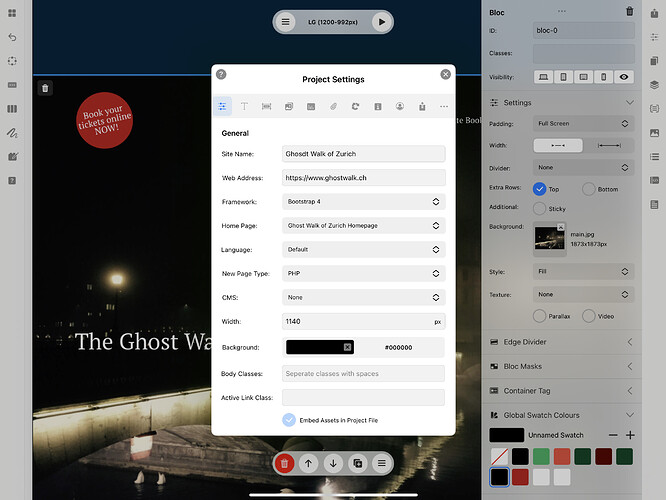Move the bloc down with the down arrow
Image resolution: width=666 pixels, height=500 pixels.
(333, 463)
